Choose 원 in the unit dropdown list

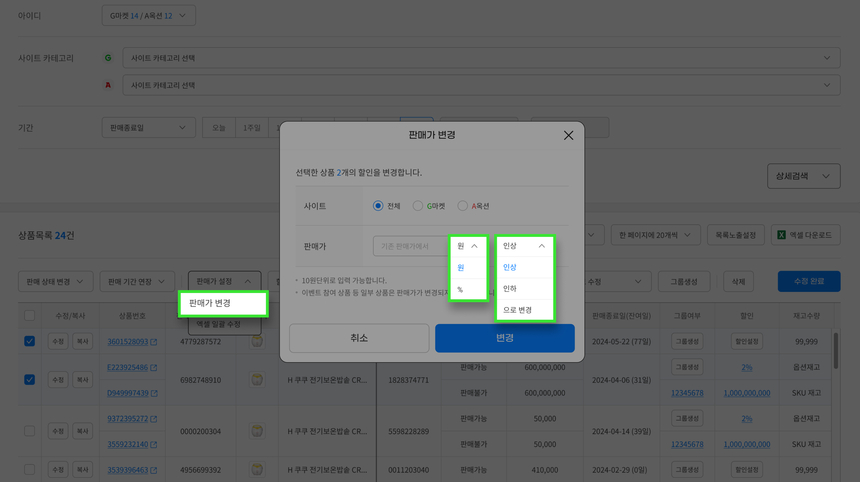coord(468,268)
